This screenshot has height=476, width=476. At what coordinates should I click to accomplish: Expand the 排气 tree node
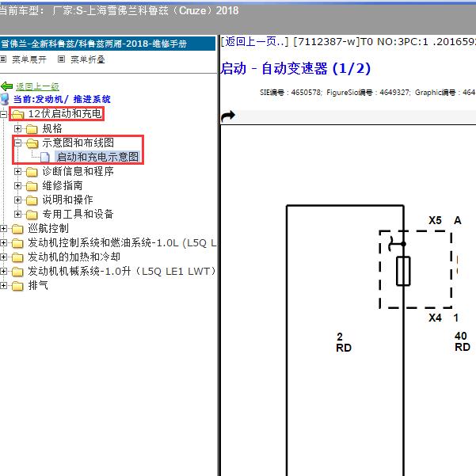tap(4, 286)
